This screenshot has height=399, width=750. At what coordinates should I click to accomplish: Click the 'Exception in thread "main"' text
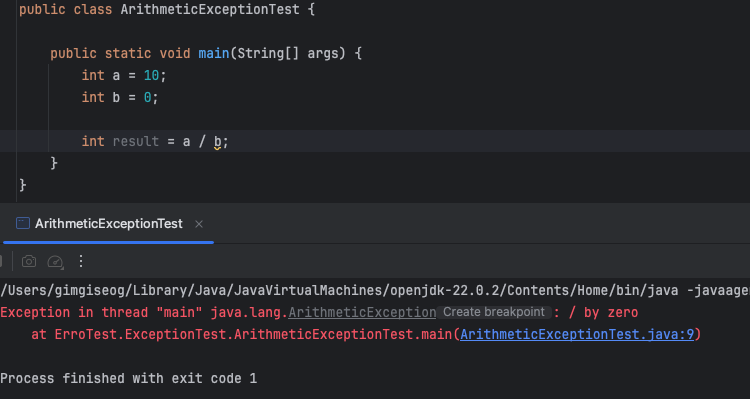(x=102, y=312)
